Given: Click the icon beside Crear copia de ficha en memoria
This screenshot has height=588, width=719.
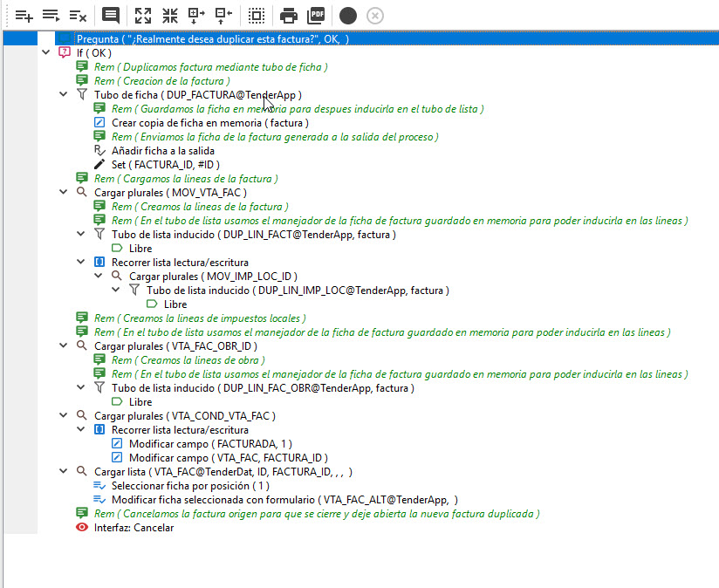Looking at the screenshot, I should (x=99, y=122).
